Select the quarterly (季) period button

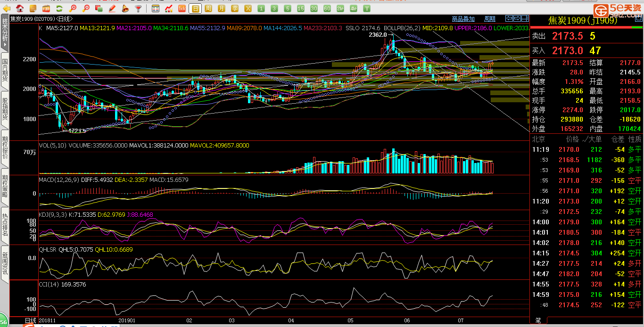point(235,8)
